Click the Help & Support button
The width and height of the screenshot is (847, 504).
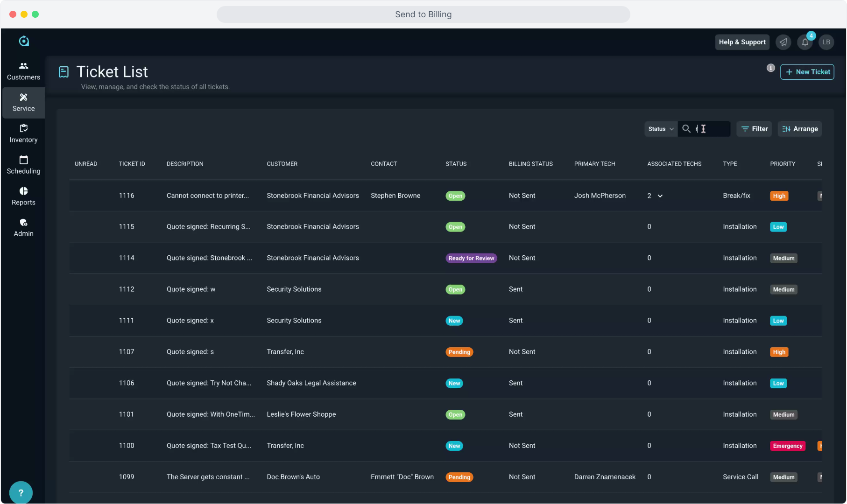(x=742, y=42)
